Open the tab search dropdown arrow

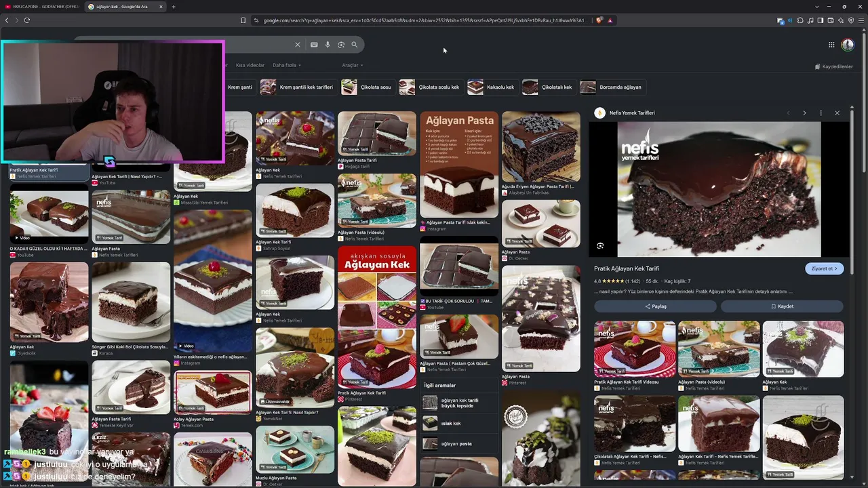817,7
